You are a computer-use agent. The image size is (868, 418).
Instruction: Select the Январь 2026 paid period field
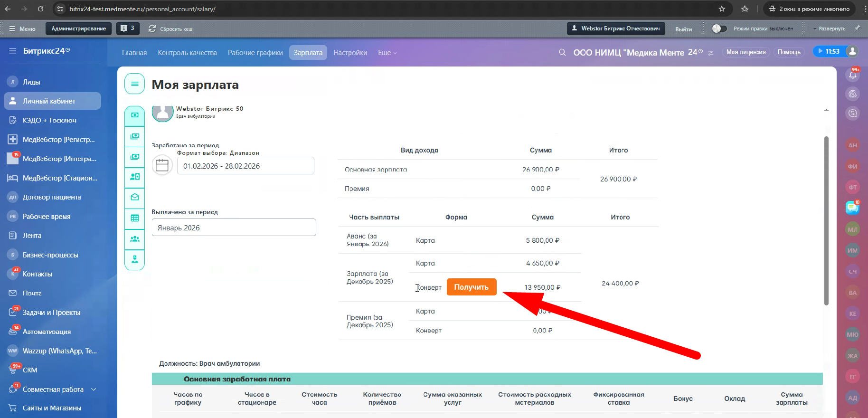point(234,228)
